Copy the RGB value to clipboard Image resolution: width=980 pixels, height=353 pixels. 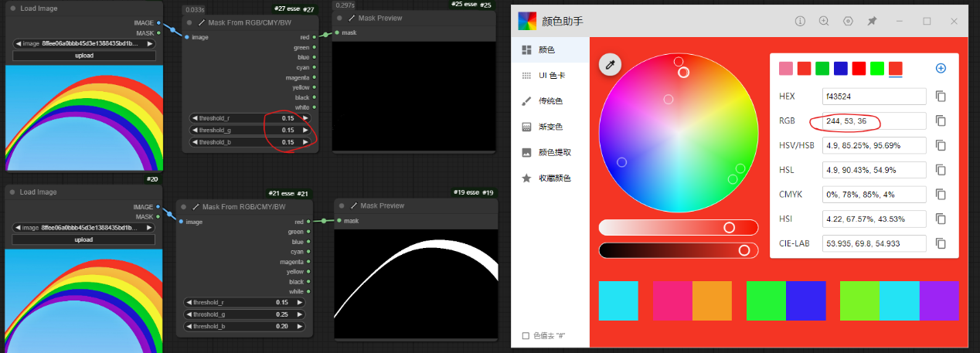[941, 121]
